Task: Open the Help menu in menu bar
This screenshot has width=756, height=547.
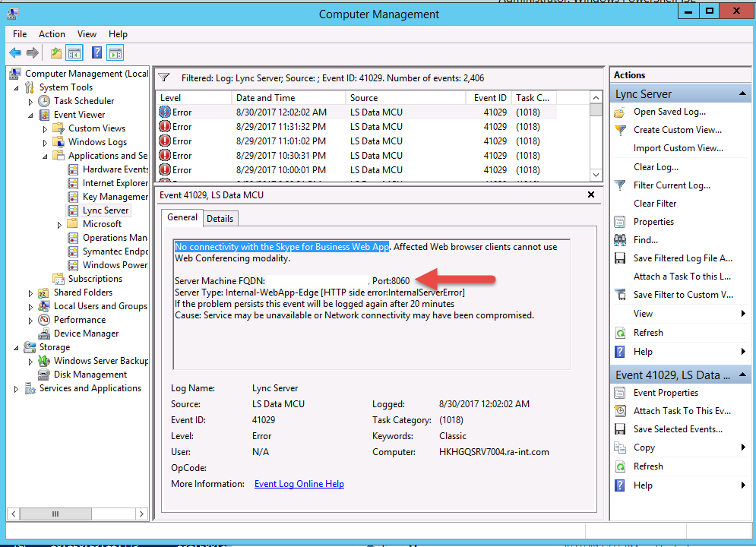Action: (118, 34)
